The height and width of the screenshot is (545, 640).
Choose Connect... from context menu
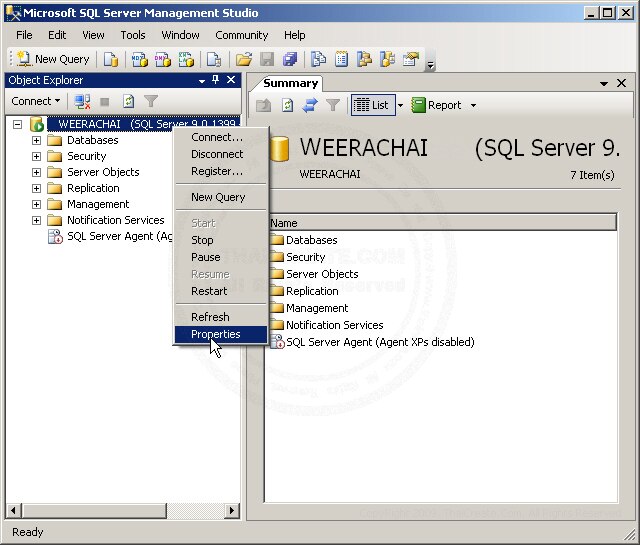coord(220,137)
